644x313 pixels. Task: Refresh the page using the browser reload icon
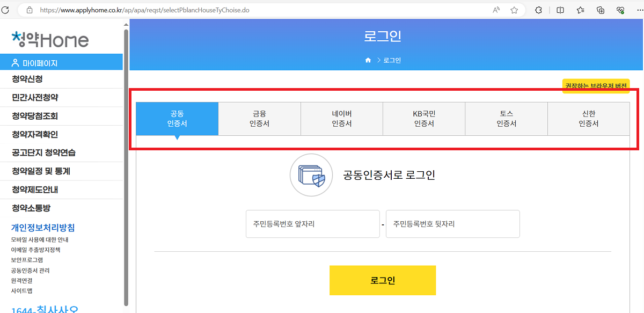pyautogui.click(x=6, y=9)
